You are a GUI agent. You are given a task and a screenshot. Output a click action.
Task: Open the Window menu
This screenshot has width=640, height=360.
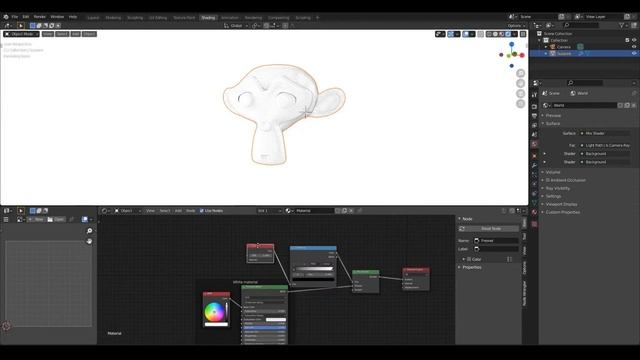[x=57, y=17]
